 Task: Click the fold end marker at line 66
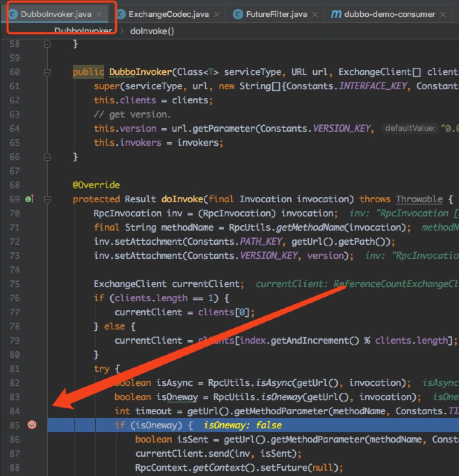click(x=47, y=157)
